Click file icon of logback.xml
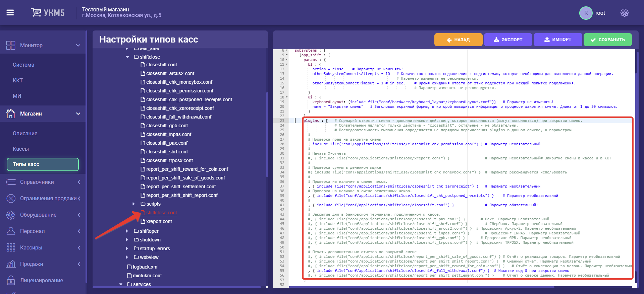Screen dimensions: 644x294 click(x=129, y=267)
